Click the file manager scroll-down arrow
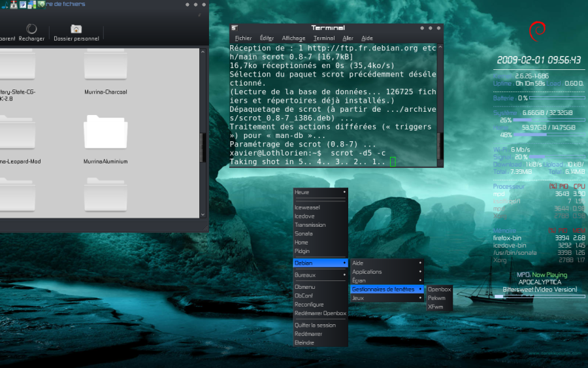This screenshot has width=588, height=368. [x=203, y=215]
